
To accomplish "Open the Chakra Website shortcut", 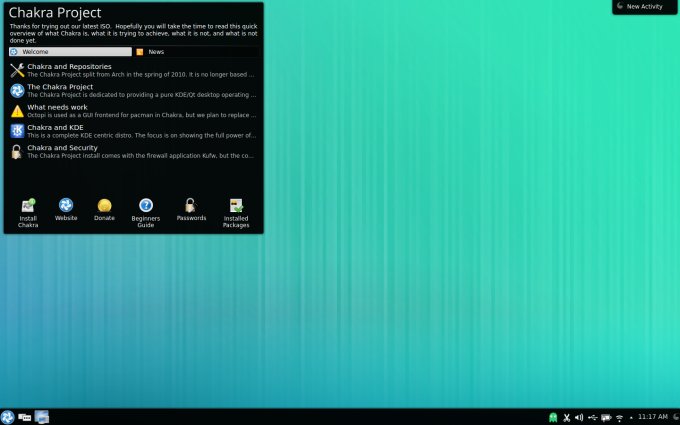I will [66, 209].
